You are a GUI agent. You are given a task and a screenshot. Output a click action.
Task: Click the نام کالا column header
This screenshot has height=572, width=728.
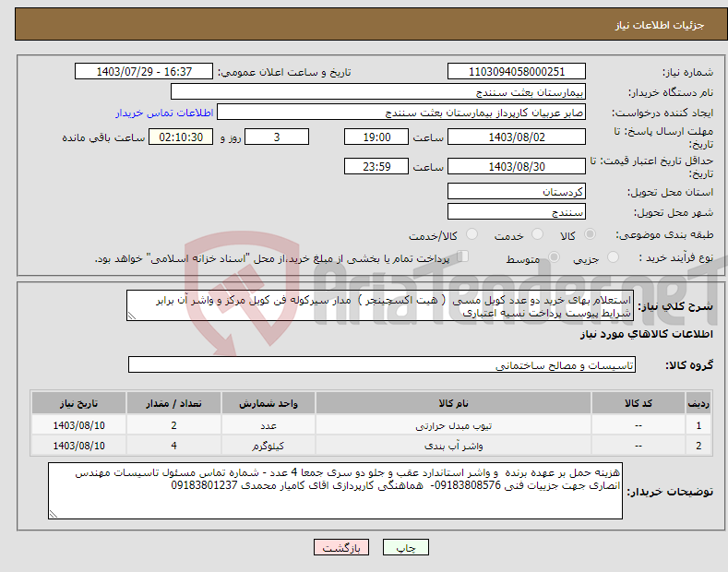(453, 403)
